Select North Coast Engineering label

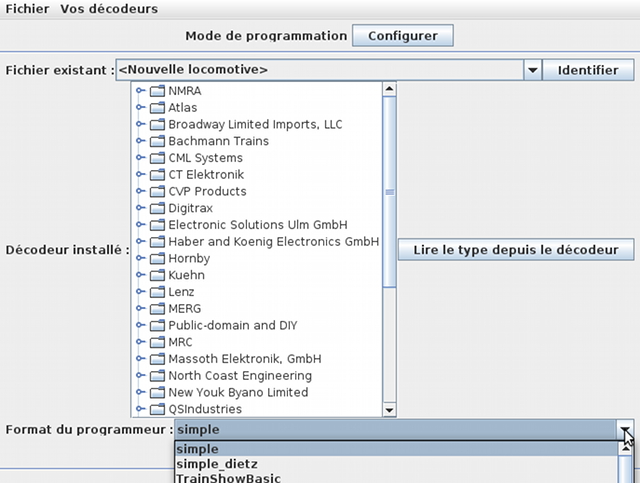240,376
